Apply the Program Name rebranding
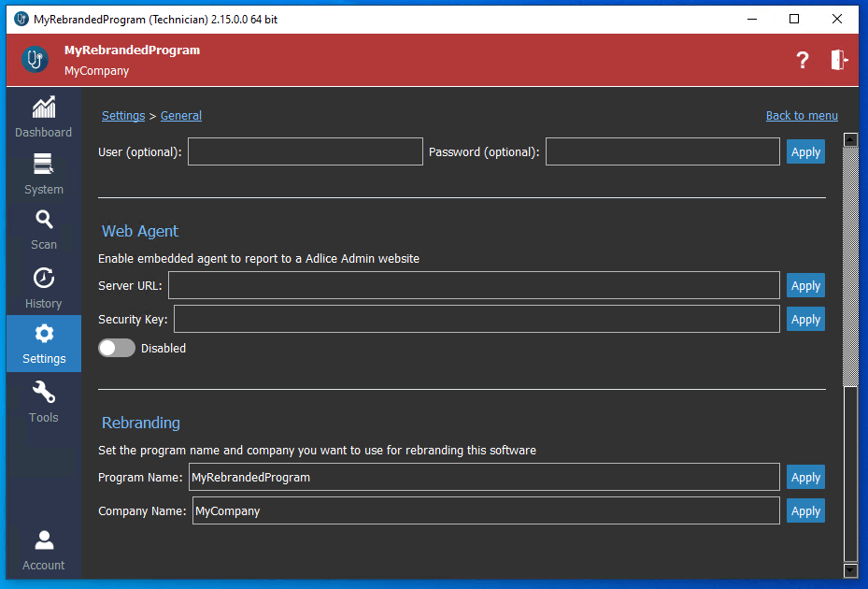The width and height of the screenshot is (868, 589). 805,478
